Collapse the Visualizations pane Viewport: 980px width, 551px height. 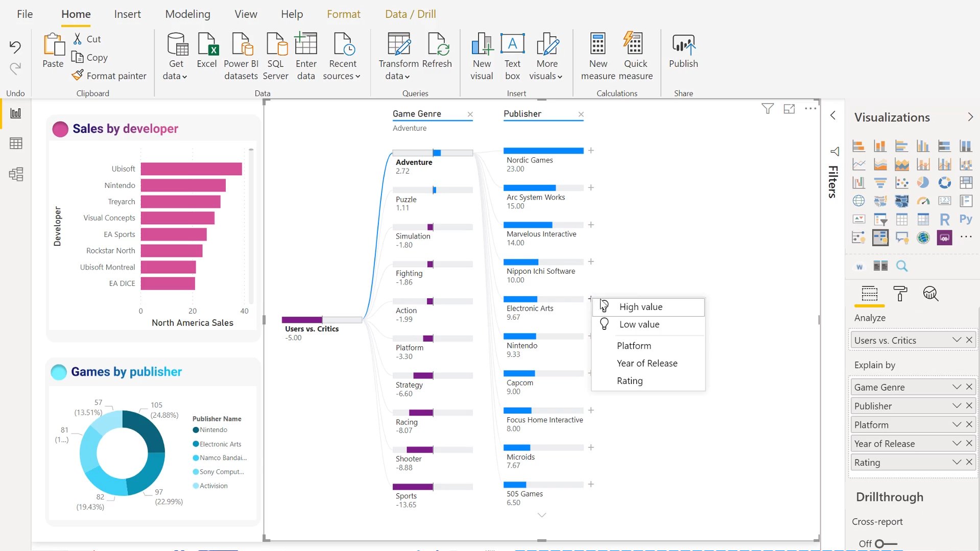point(970,117)
